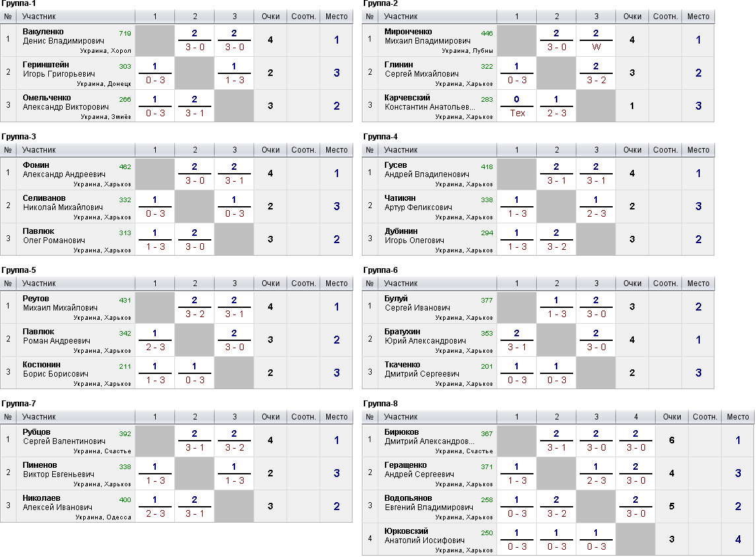Click Реутов's rating value 431
756x557 pixels.
click(125, 300)
